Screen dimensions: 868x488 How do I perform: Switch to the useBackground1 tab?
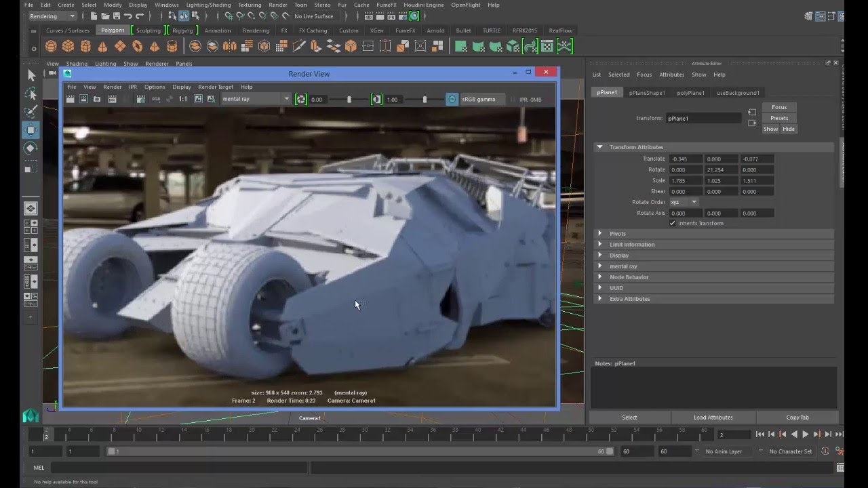(x=738, y=93)
